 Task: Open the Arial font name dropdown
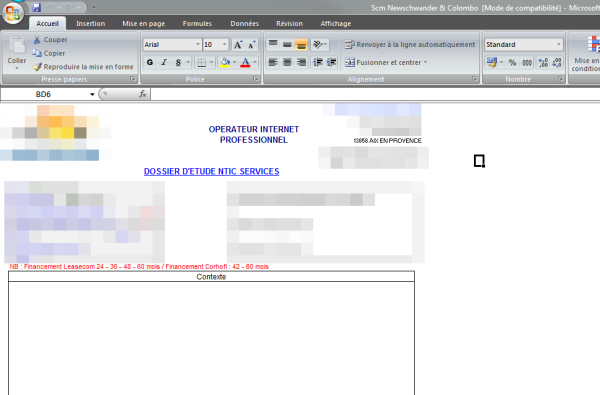(x=198, y=44)
